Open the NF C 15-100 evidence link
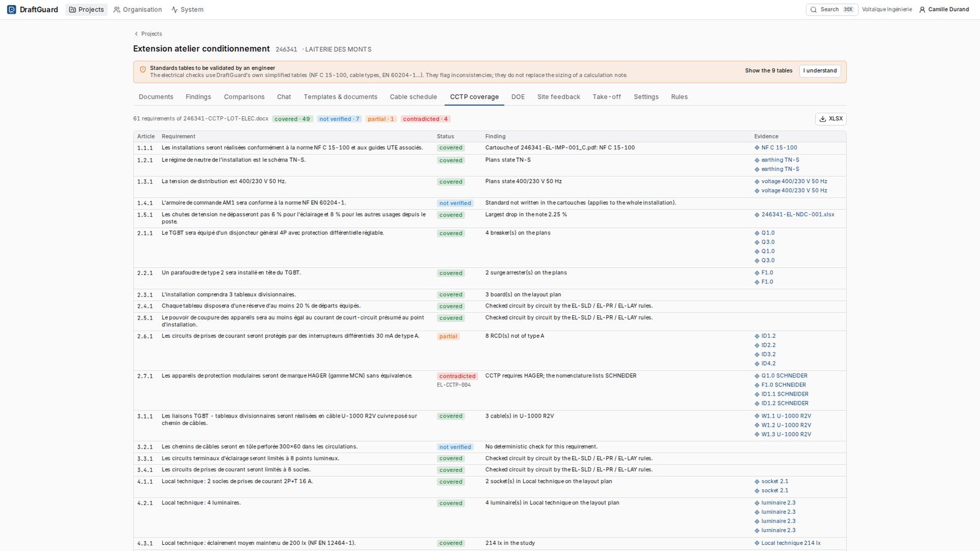Viewport: 980px width, 551px height. (x=776, y=148)
